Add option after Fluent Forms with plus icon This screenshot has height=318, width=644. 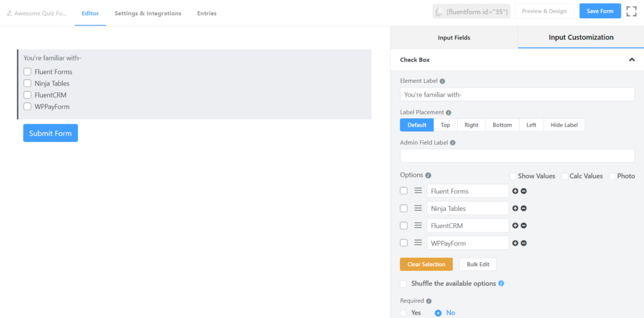[x=516, y=191]
